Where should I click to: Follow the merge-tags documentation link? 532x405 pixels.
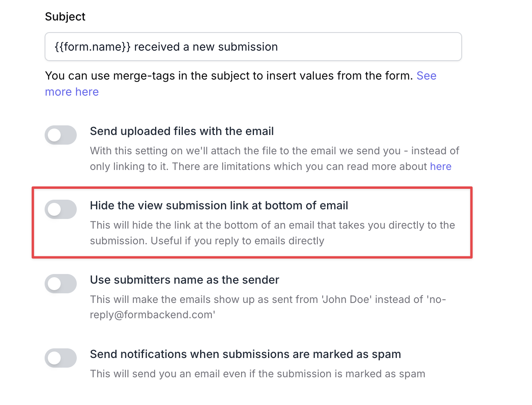pyautogui.click(x=72, y=92)
